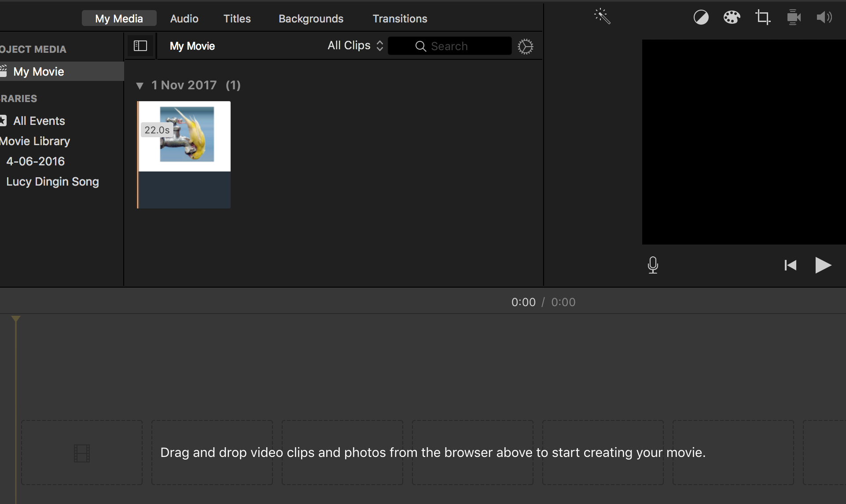The image size is (846, 504).
Task: Open the color balance tool
Action: point(701,18)
